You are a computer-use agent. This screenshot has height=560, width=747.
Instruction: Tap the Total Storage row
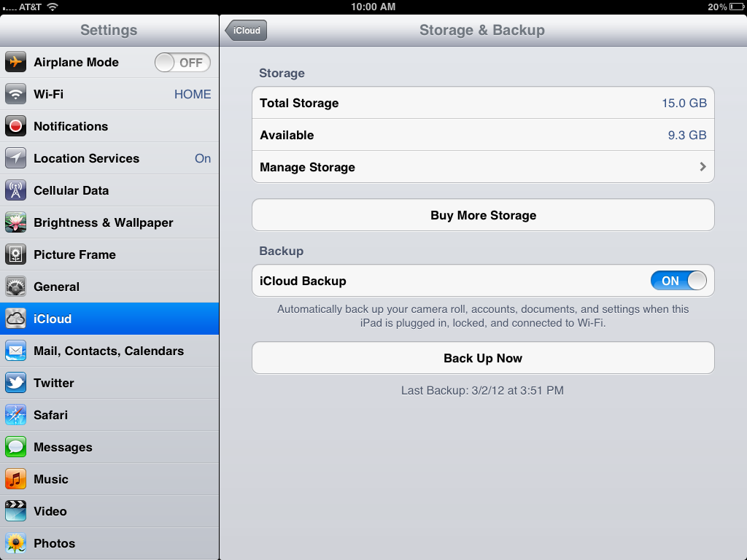coord(483,103)
